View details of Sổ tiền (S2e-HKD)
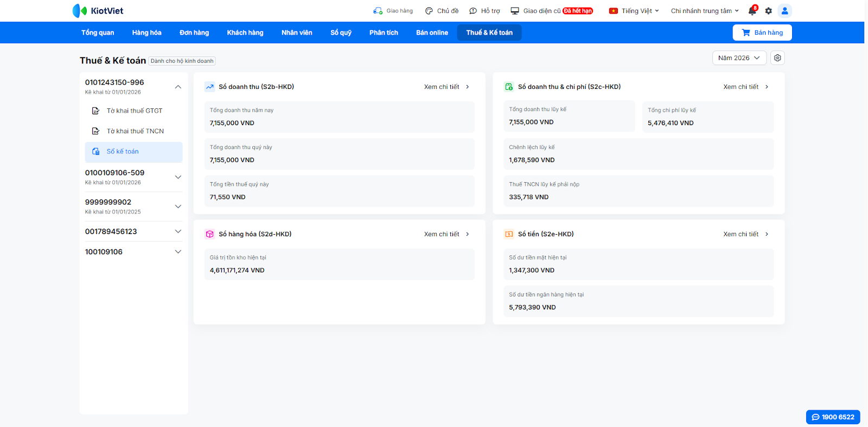This screenshot has width=868, height=427. [x=746, y=234]
